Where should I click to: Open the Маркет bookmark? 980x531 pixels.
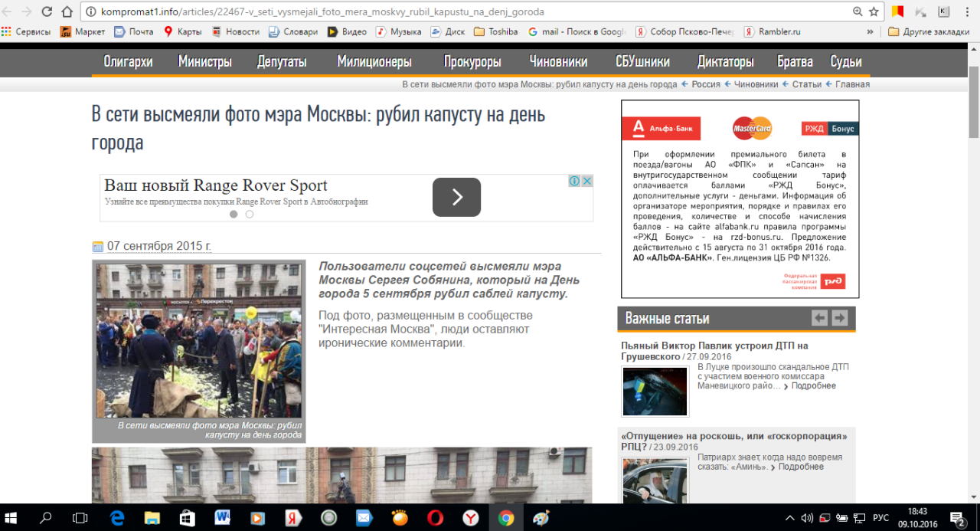tap(83, 31)
